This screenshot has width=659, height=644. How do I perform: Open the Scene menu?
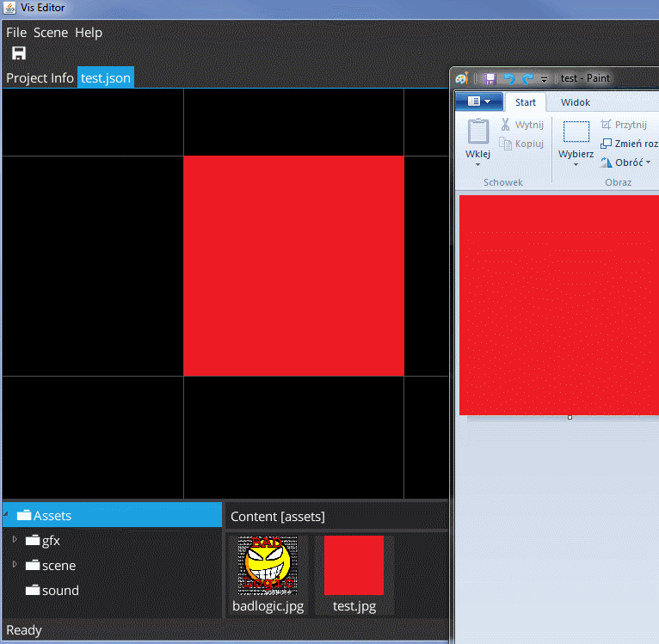point(51,33)
